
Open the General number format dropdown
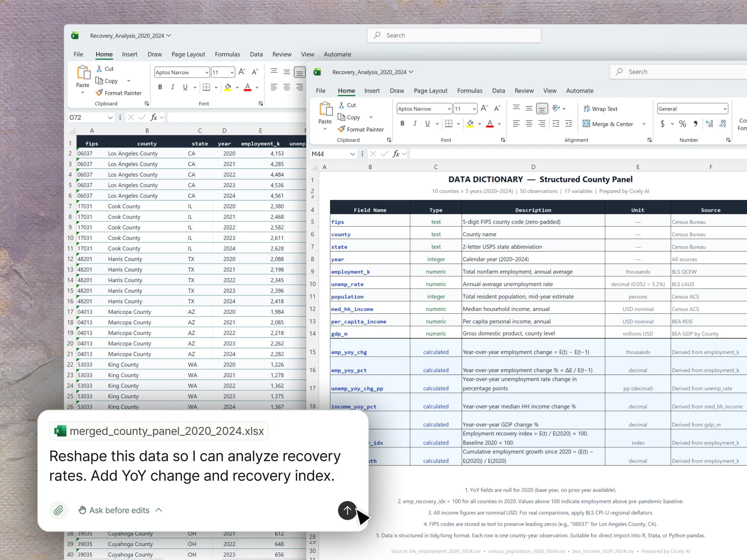[724, 108]
